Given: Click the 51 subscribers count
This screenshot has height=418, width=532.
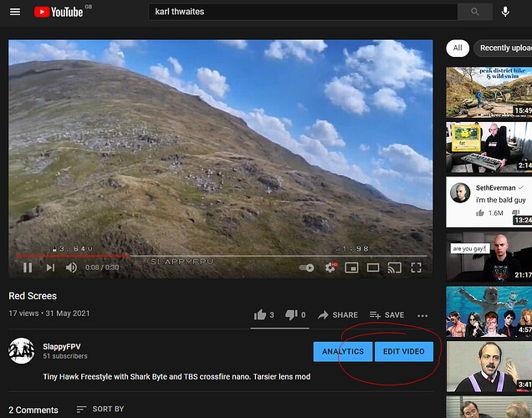Looking at the screenshot, I should [x=65, y=356].
